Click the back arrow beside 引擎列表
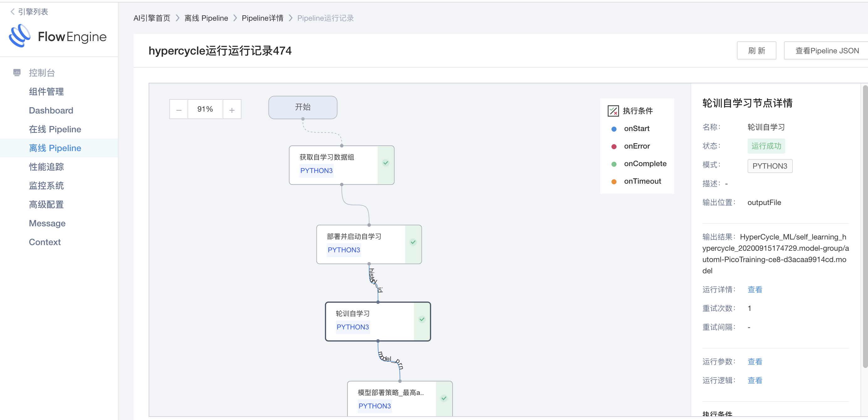 13,12
